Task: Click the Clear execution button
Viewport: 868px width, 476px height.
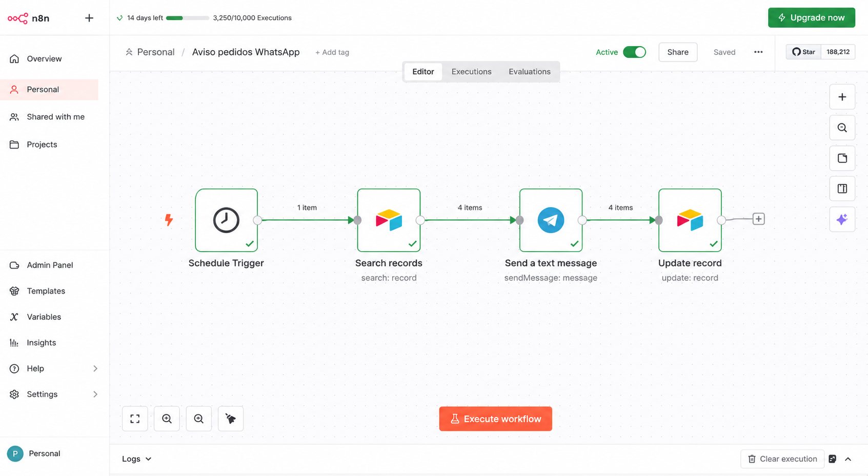Action: point(782,459)
